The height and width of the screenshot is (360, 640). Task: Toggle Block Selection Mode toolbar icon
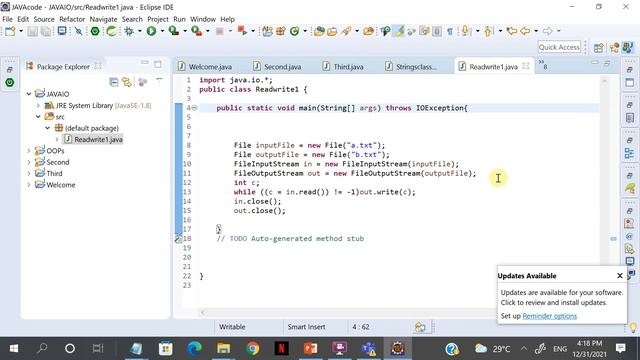[437, 31]
